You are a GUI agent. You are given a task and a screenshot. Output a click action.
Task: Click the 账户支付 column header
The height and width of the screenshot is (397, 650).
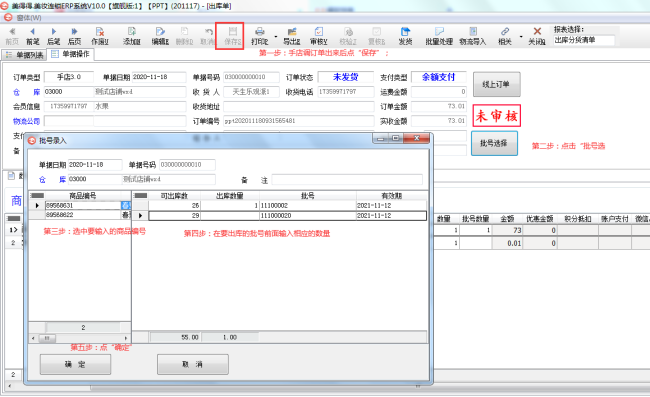pyautogui.click(x=615, y=218)
